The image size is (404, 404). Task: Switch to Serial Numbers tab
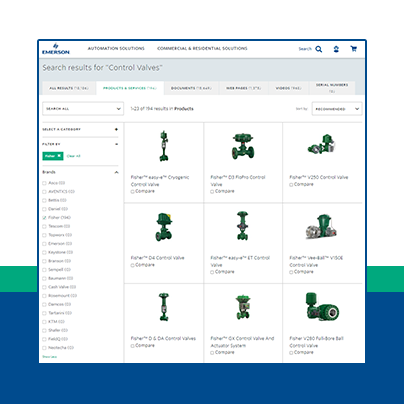click(x=332, y=88)
